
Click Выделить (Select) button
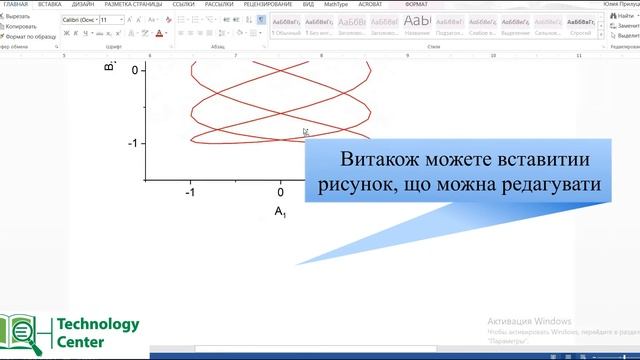point(624,36)
